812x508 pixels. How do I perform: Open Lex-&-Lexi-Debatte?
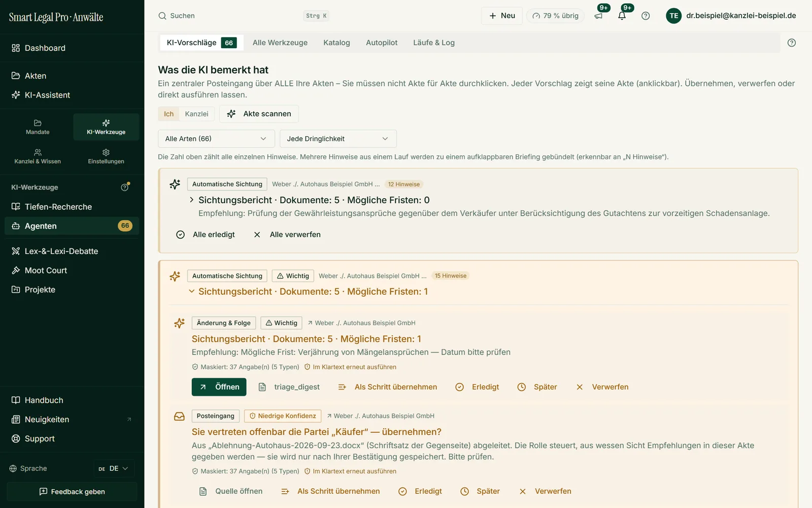pos(72,251)
